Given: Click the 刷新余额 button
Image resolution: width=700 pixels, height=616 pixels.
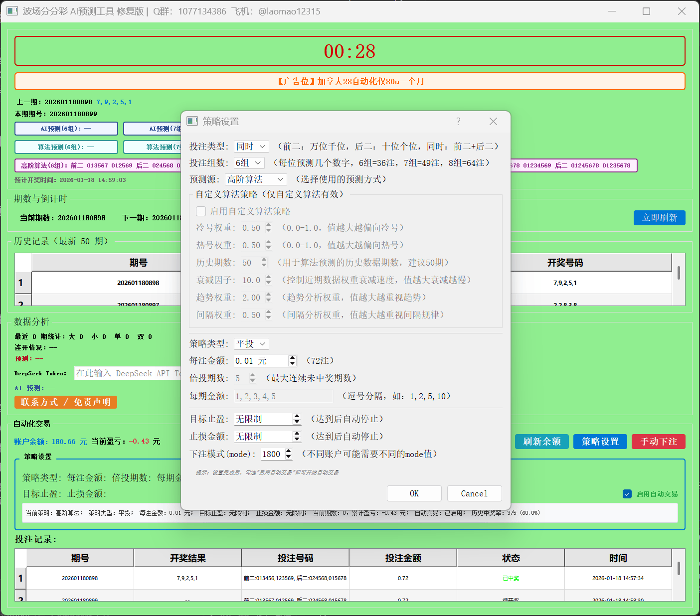Looking at the screenshot, I should point(541,442).
